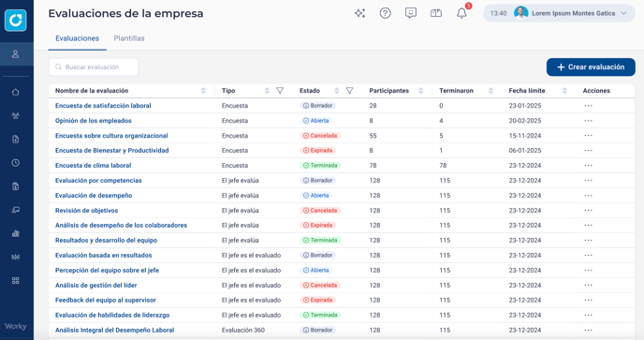Screen dimensions: 644x340
Task: Sort by Nombre de la evaluación
Action: (203, 91)
